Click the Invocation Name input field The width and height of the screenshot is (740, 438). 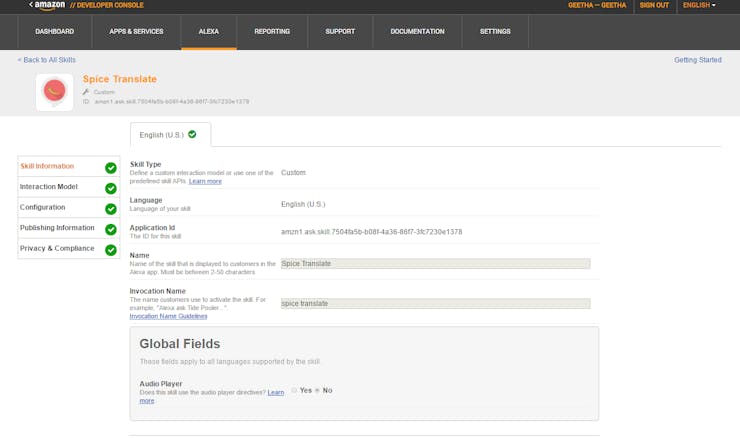435,303
